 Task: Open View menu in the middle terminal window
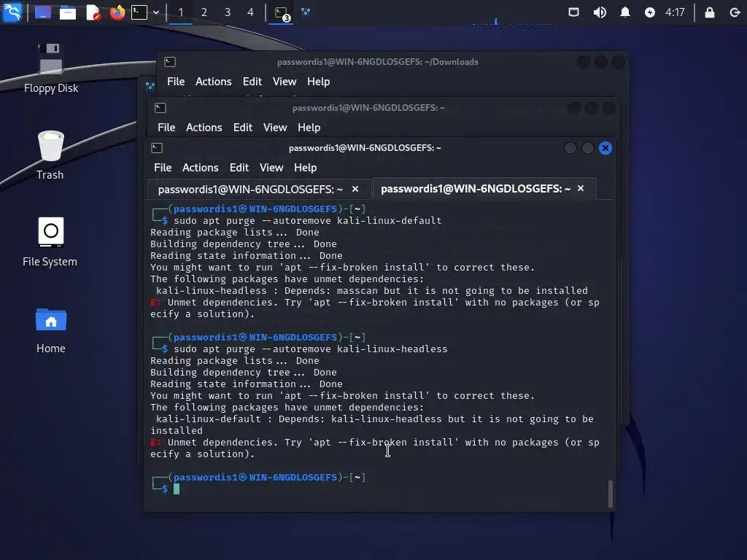tap(275, 128)
